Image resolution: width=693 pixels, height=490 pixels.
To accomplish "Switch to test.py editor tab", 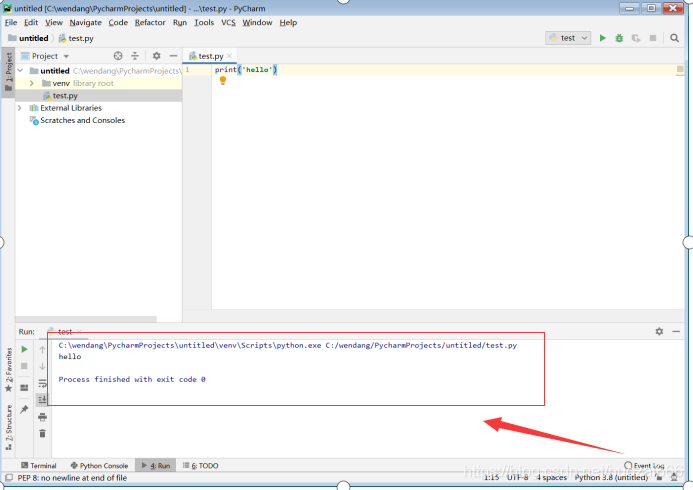I will pos(210,56).
